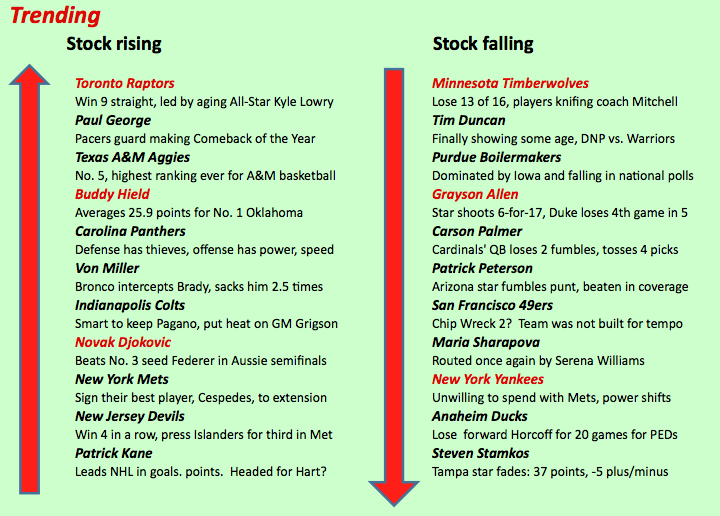Screen dimensions: 720x516
Task: Click the Von Miller heading
Action: pyautogui.click(x=107, y=268)
